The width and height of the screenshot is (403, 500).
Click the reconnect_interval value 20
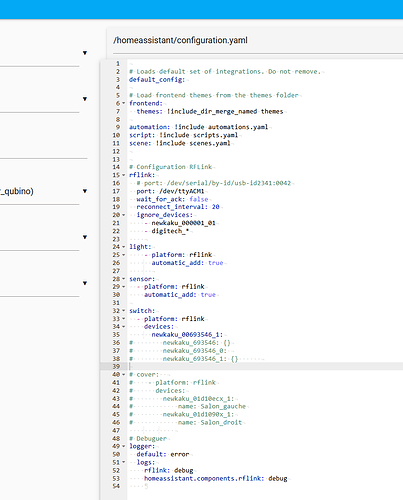[216, 207]
